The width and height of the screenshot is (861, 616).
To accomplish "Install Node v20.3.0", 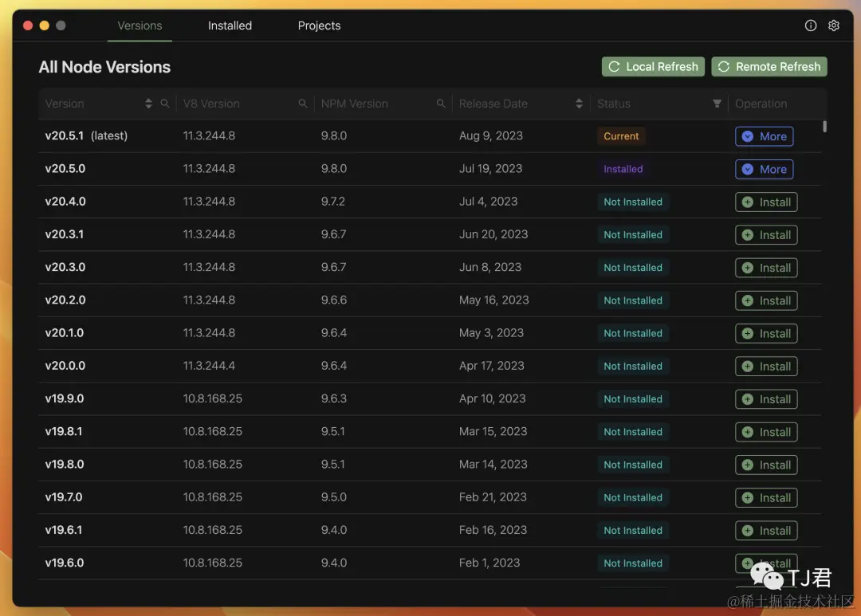I will tap(766, 268).
